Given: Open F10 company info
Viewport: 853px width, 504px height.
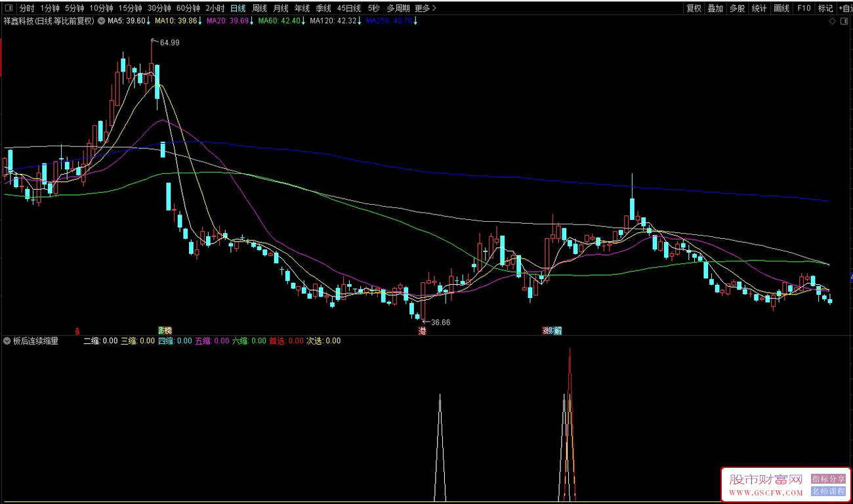Looking at the screenshot, I should coord(803,9).
